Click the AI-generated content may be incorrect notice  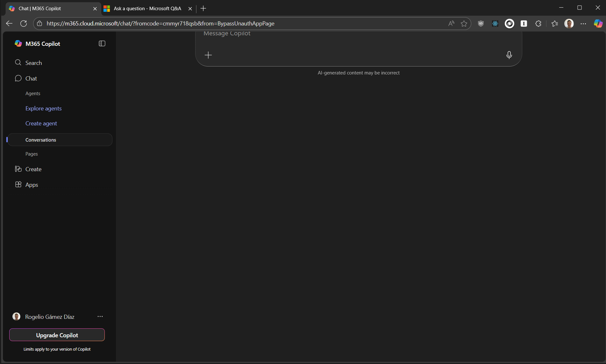[x=359, y=73]
